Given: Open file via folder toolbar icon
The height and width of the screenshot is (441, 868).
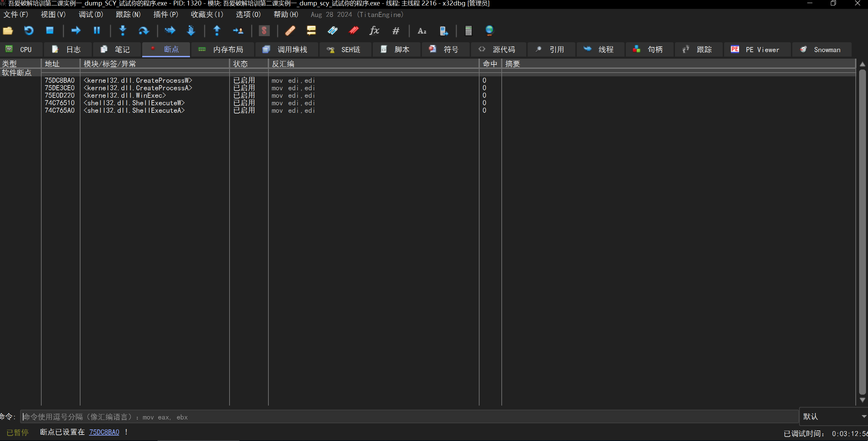Looking at the screenshot, I should (8, 31).
